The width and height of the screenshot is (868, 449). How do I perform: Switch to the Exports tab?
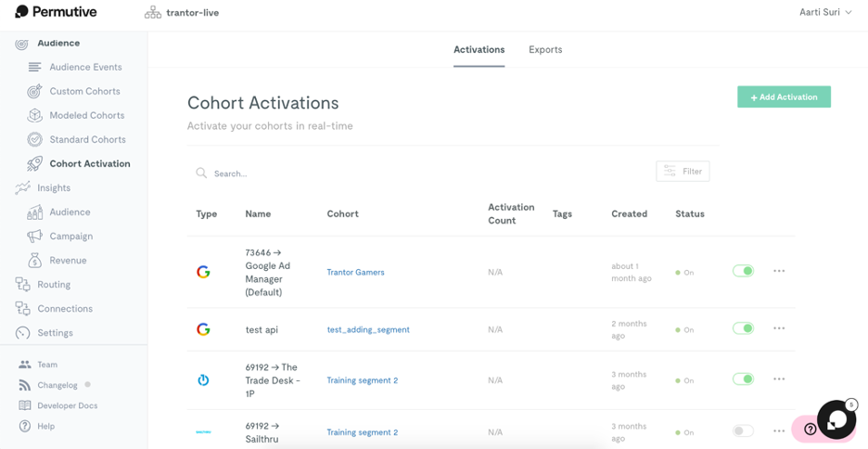pyautogui.click(x=545, y=49)
